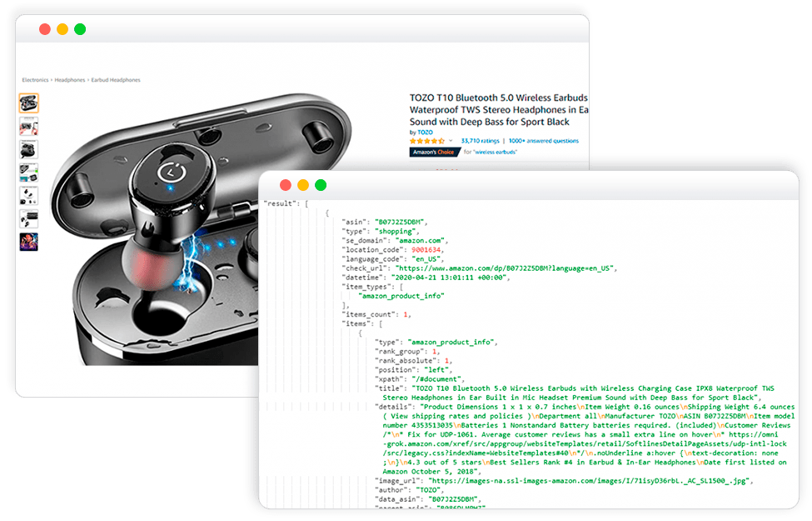Open the 1000+ answered questions link
This screenshot has width=812, height=521.
(543, 141)
